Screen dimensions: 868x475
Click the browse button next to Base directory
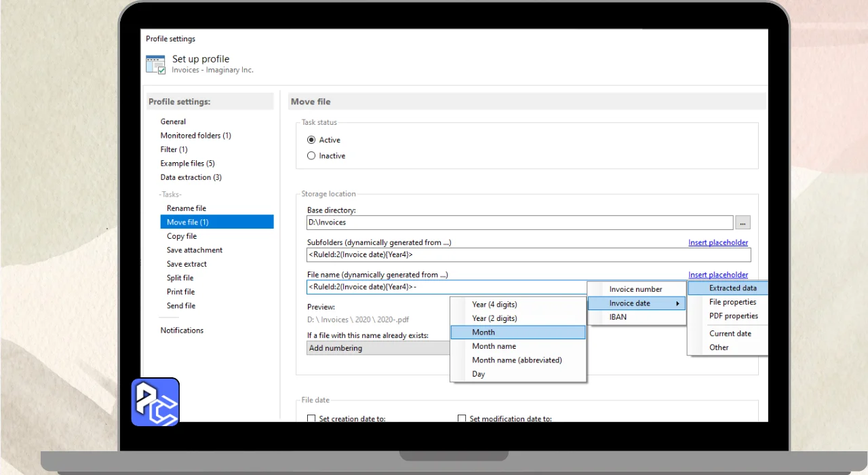(743, 223)
